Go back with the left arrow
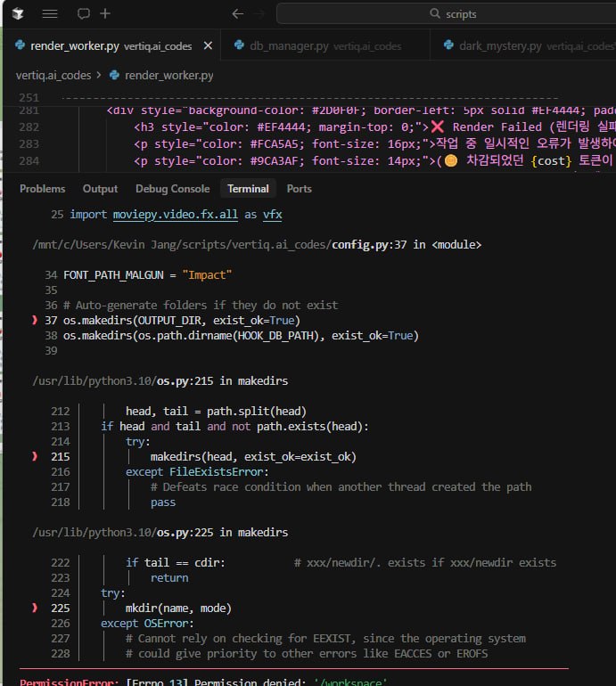 (x=238, y=14)
